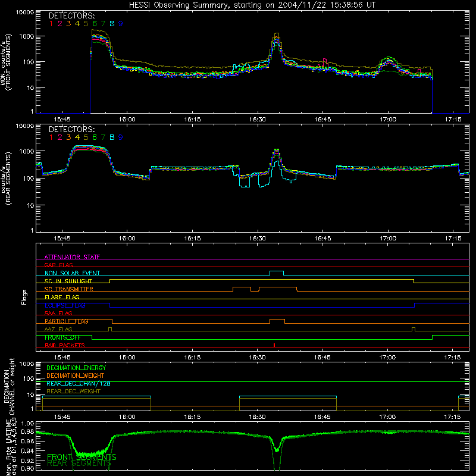Click the 10000 y-axis value on front segments panel
476x476 pixels.
25,12
